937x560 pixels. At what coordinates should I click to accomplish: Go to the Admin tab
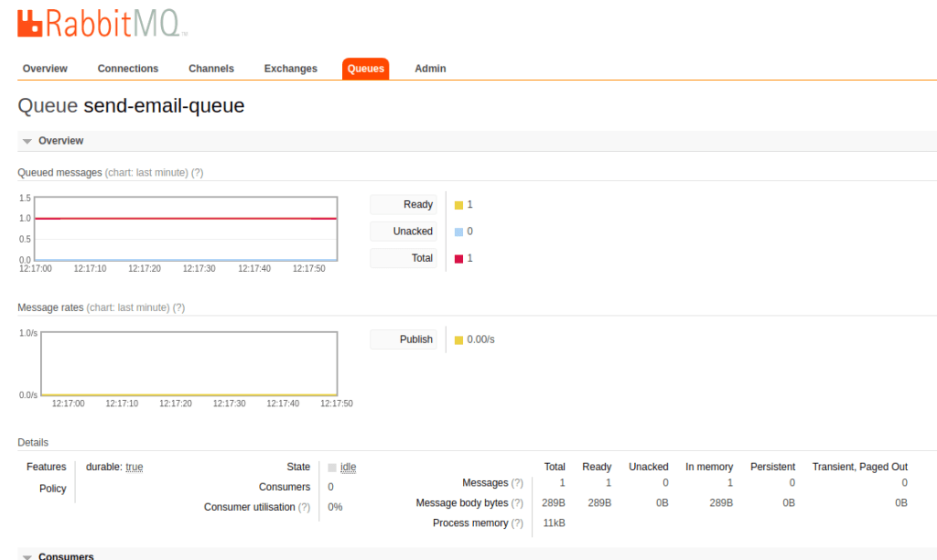tap(430, 69)
